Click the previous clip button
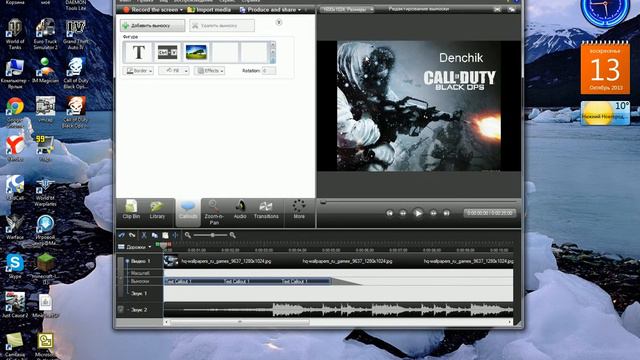Screen dimensions: 640x360 point(389,213)
